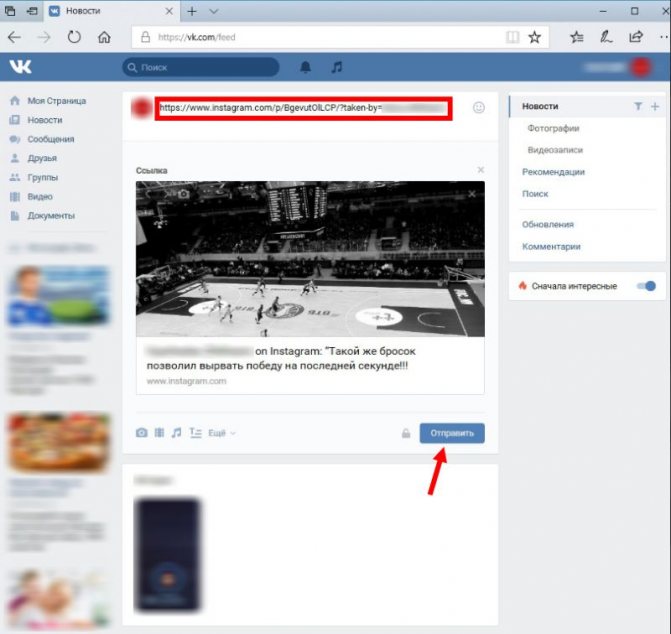Select Поиск in right panel
This screenshot has width=671, height=634.
[535, 194]
